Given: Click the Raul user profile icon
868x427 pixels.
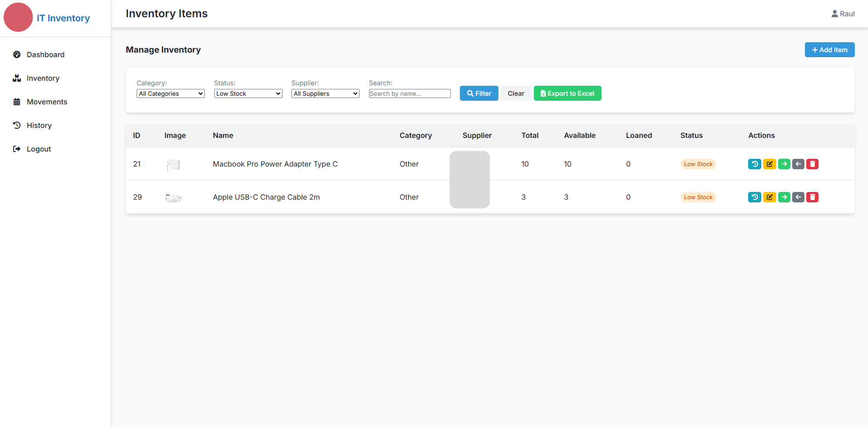Looking at the screenshot, I should 834,14.
